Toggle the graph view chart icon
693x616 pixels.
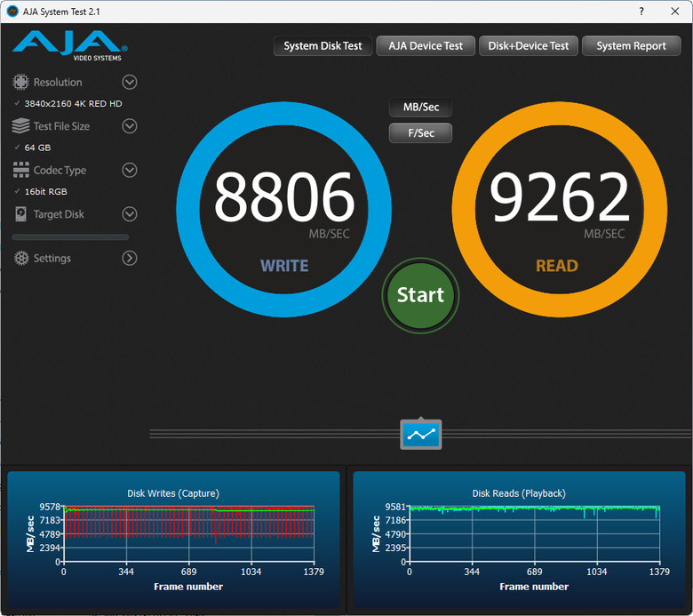[421, 435]
